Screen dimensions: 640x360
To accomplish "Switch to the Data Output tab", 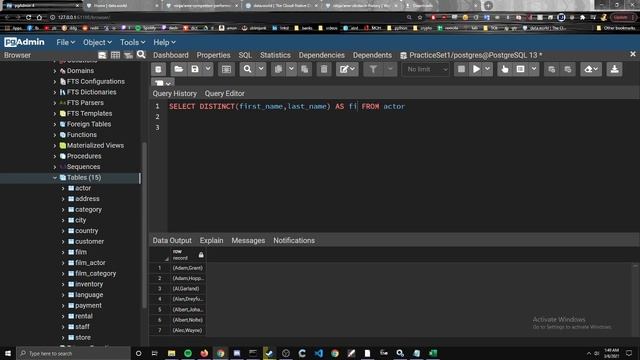I will [x=172, y=241].
